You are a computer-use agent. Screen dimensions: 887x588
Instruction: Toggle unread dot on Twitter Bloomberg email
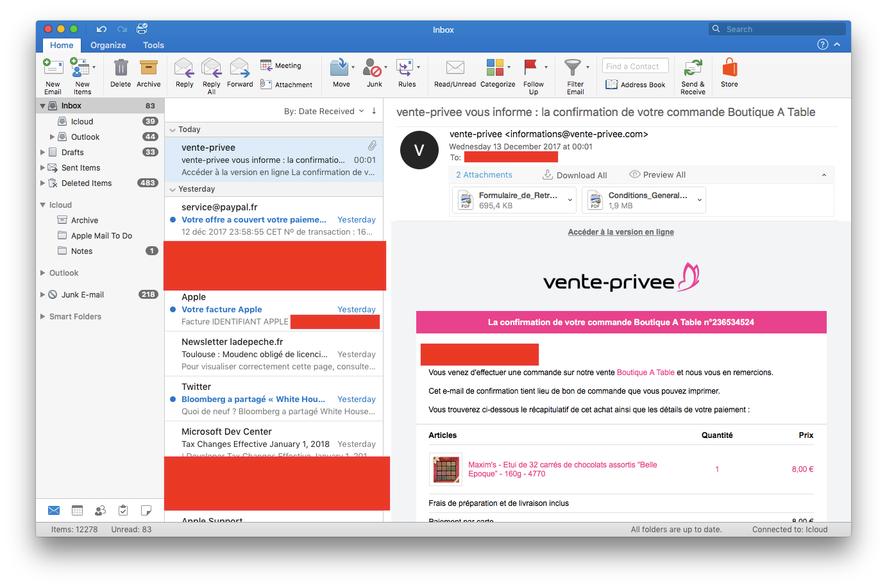[x=173, y=399]
